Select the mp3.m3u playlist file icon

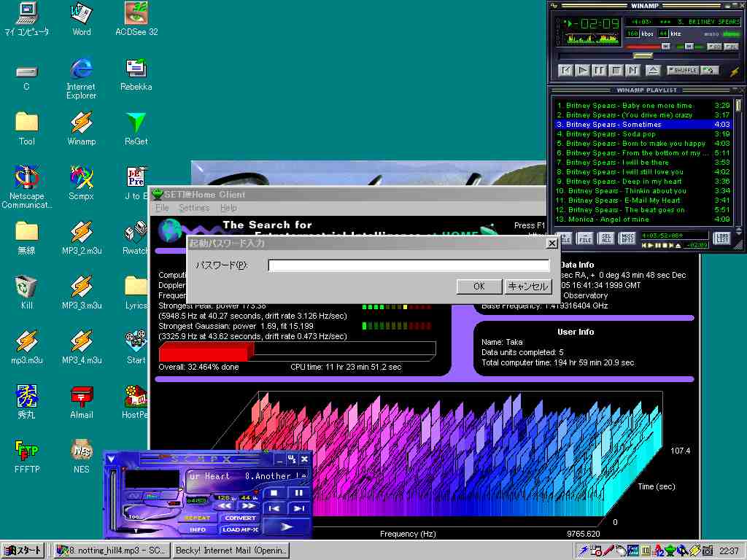pyautogui.click(x=27, y=347)
